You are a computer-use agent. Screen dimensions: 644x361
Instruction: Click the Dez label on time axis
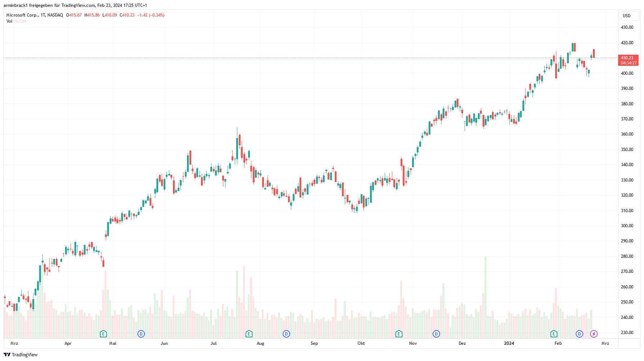click(462, 343)
